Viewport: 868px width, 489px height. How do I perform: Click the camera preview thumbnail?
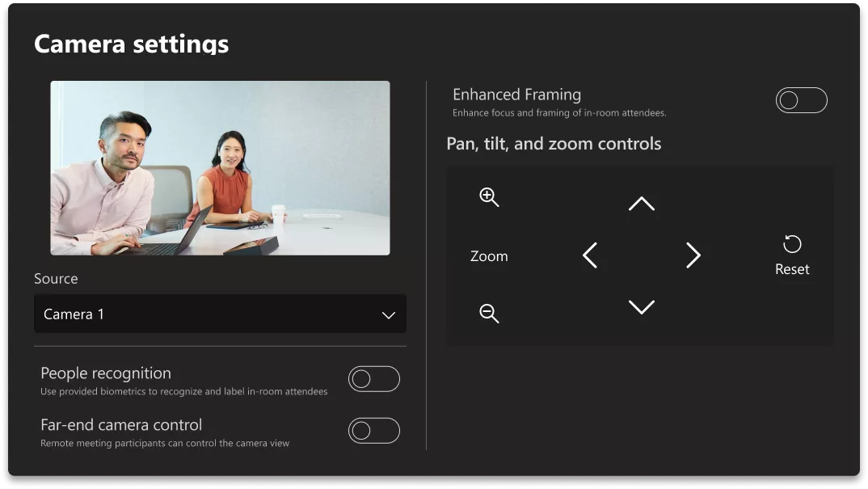(221, 168)
